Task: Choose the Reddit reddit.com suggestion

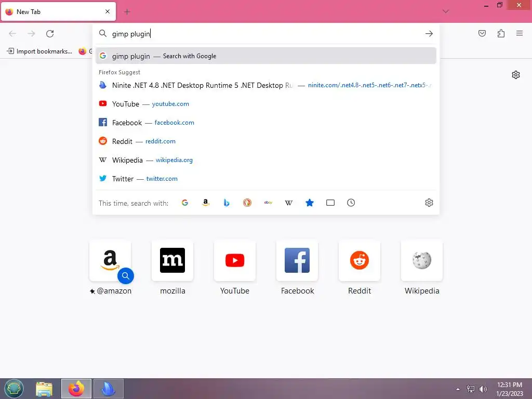Action: (265, 141)
